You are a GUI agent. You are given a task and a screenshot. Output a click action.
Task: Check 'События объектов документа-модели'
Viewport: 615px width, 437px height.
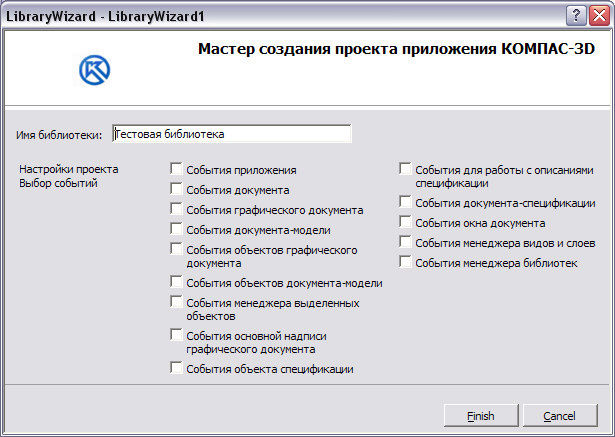click(x=176, y=282)
